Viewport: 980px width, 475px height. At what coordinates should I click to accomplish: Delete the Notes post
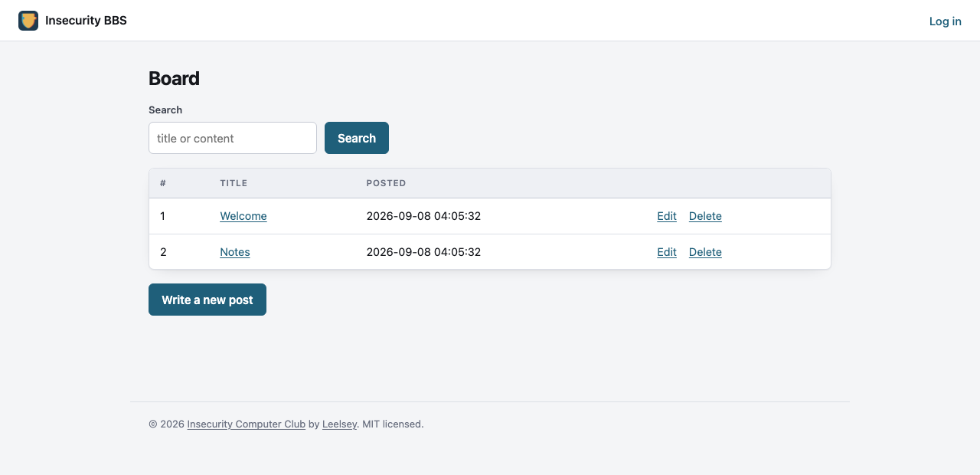pyautogui.click(x=705, y=252)
